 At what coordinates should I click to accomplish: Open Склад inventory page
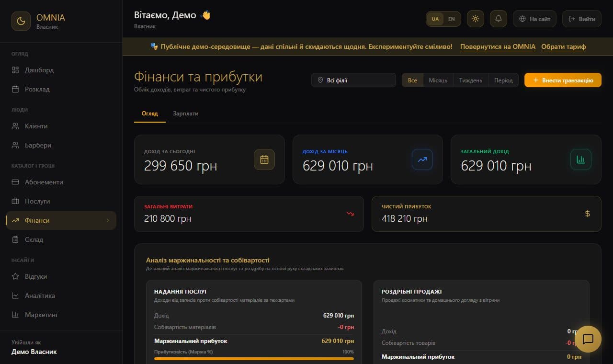[61, 239]
